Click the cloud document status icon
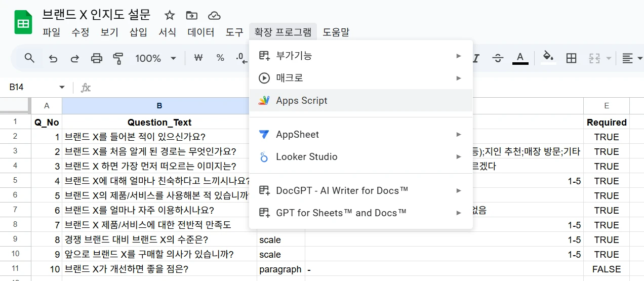The height and width of the screenshot is (281, 644). point(214,15)
